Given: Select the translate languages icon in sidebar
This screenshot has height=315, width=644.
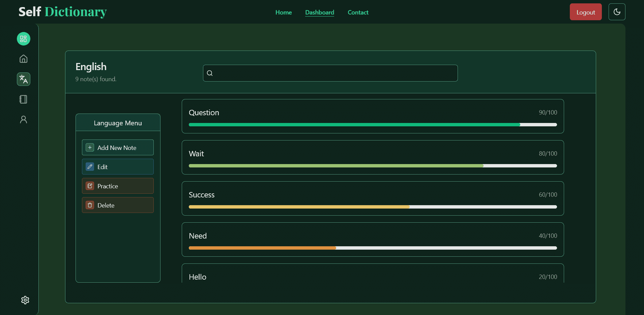Looking at the screenshot, I should pos(24,79).
